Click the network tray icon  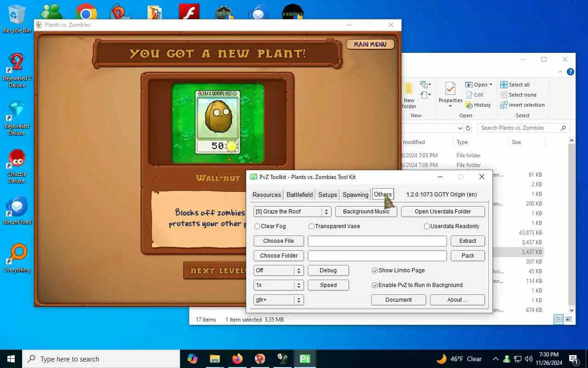[517, 359]
